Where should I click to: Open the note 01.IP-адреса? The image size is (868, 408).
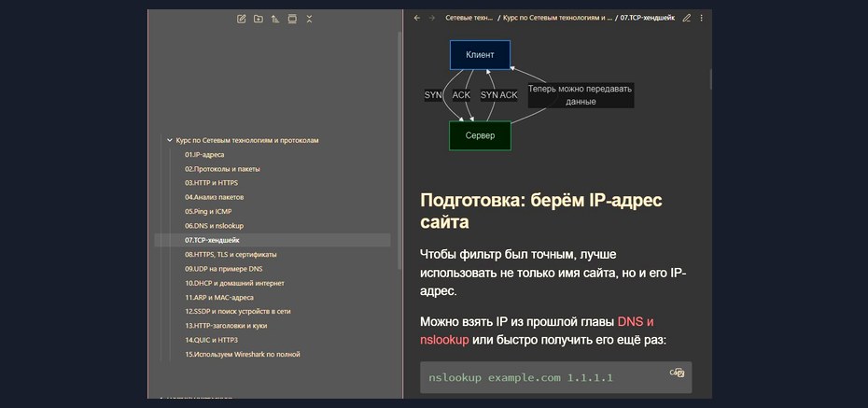pyautogui.click(x=204, y=155)
